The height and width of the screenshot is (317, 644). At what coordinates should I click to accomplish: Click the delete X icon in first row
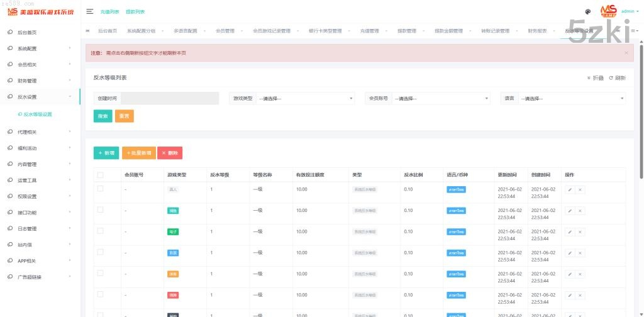[580, 189]
